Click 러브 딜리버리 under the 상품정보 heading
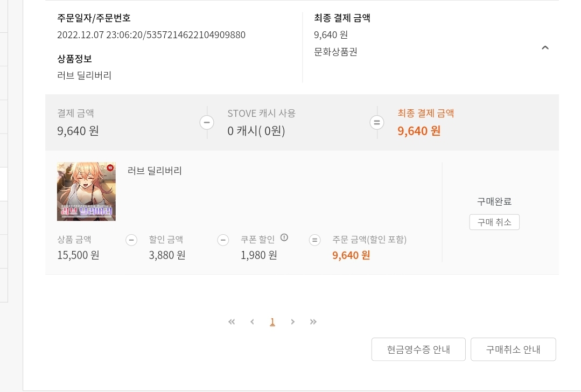This screenshot has height=392, width=581. coord(85,75)
